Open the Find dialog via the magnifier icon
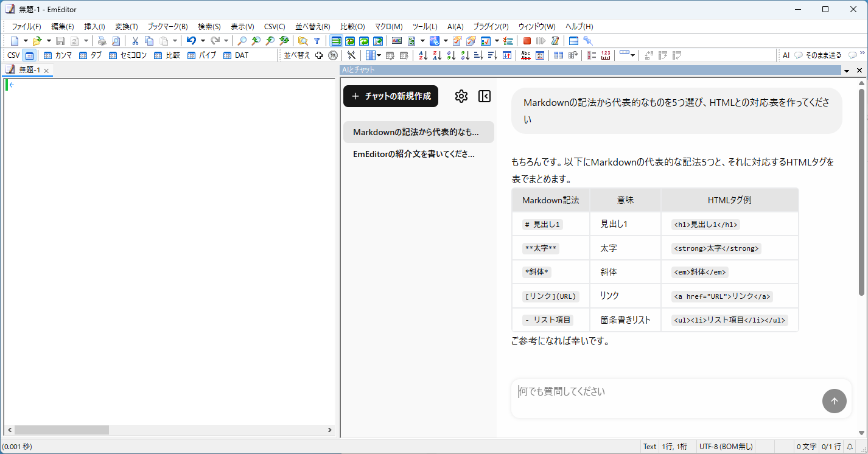The width and height of the screenshot is (868, 454). (243, 40)
